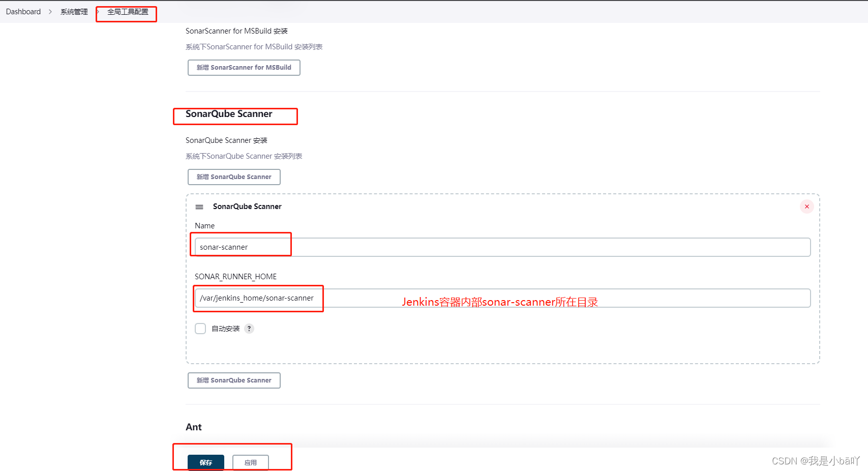Open the help icon next to 自动安装
The width and height of the screenshot is (868, 471).
[x=249, y=329]
